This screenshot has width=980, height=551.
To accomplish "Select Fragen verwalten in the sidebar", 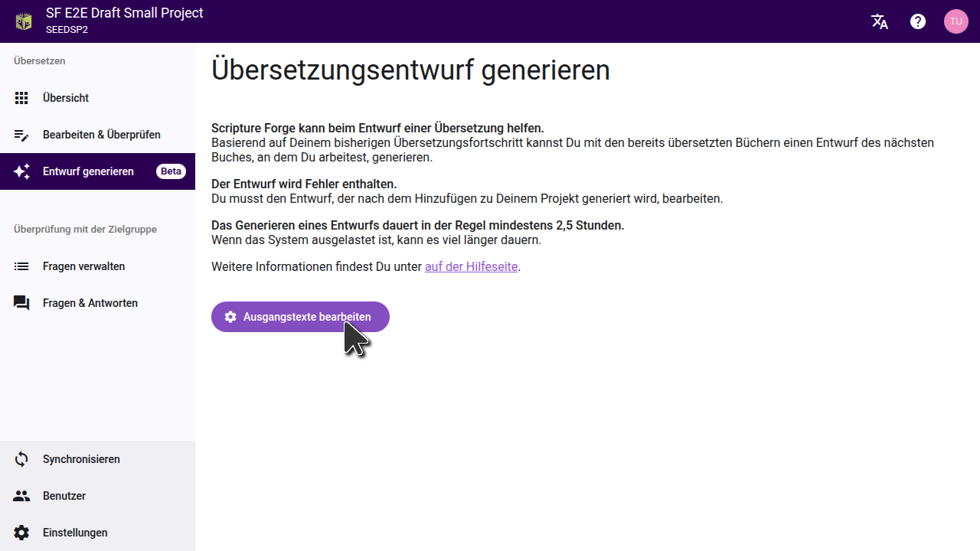I will coord(83,266).
